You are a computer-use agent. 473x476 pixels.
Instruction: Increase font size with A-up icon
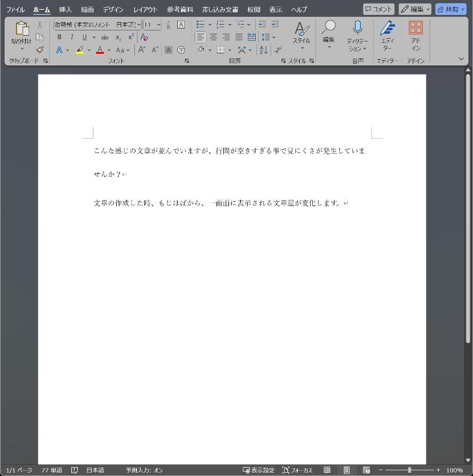pyautogui.click(x=141, y=50)
